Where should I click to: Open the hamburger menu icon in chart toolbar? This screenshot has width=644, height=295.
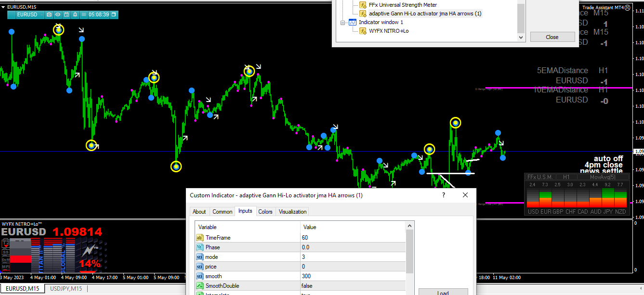[84, 14]
